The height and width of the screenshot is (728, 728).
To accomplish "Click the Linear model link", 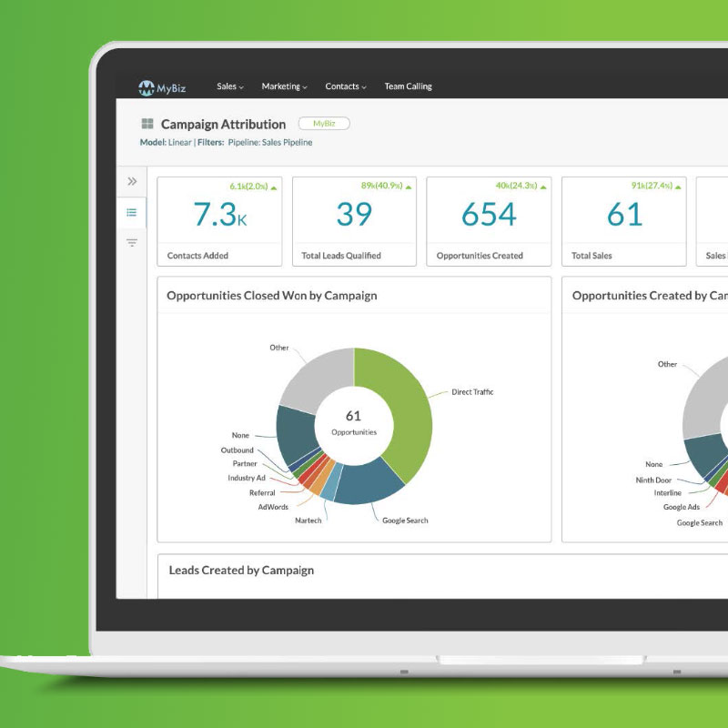I will point(179,143).
